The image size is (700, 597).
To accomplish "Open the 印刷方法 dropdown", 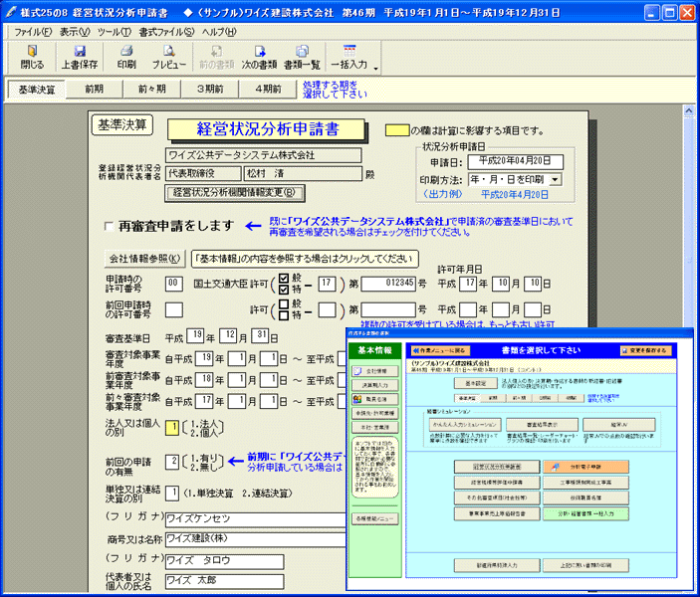I will tap(555, 179).
